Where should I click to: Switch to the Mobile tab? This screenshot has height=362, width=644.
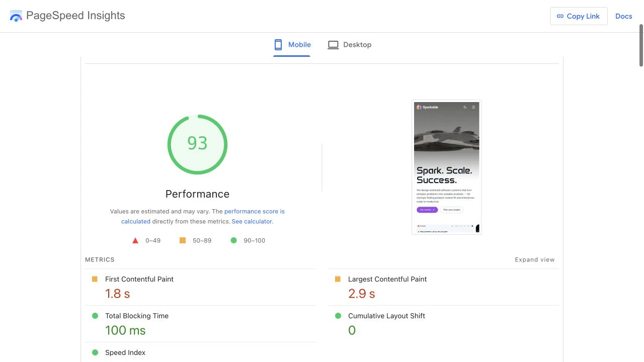point(292,45)
